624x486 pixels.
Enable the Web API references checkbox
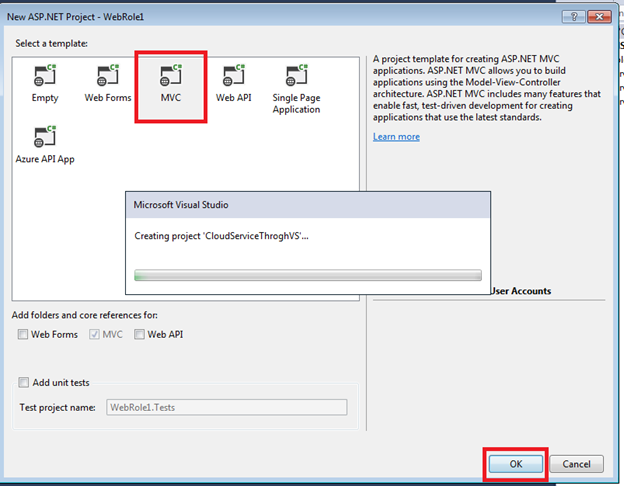[x=139, y=334]
